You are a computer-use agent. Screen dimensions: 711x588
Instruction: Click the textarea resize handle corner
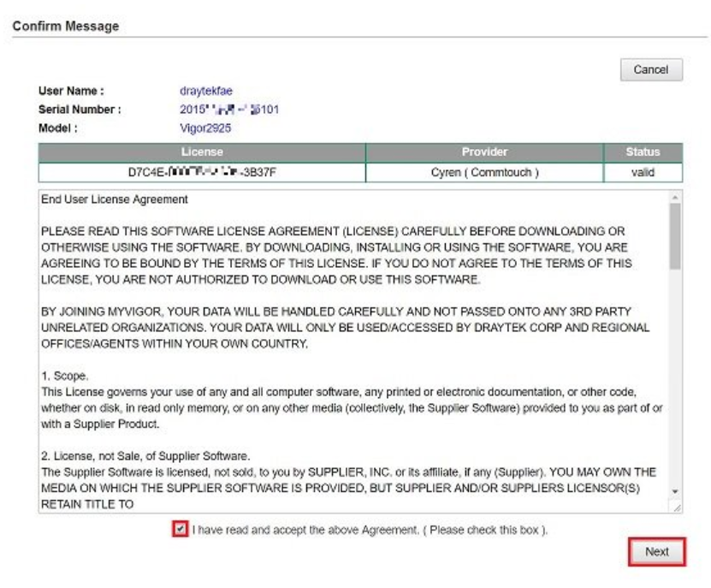tap(676, 508)
